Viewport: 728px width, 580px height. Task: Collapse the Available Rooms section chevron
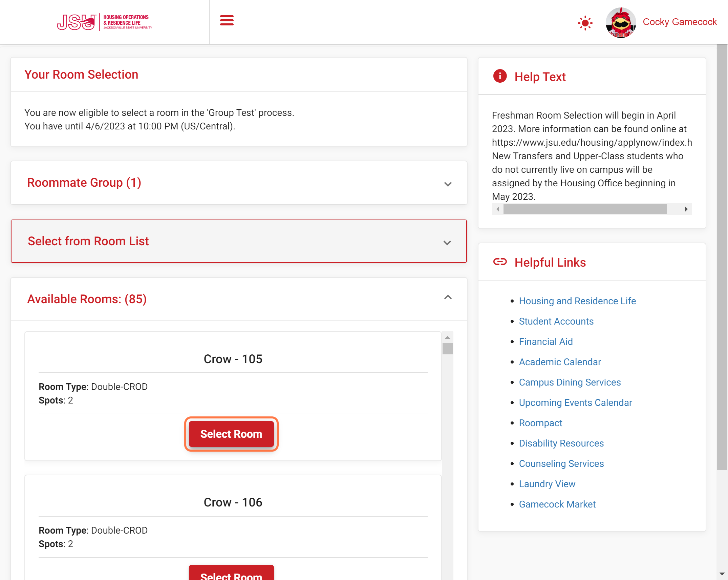point(448,297)
